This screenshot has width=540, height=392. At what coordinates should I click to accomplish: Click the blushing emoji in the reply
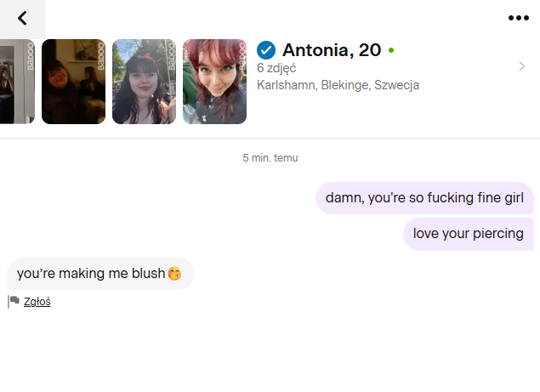[x=174, y=274]
